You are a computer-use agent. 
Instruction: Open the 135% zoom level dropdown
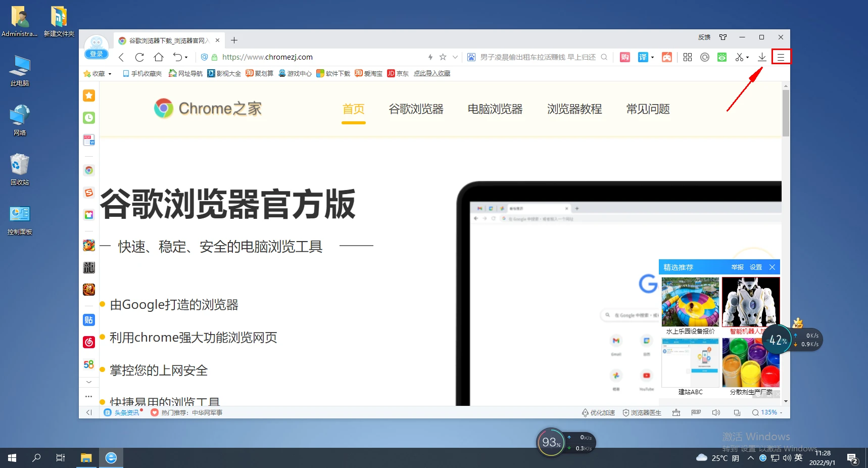coord(767,413)
